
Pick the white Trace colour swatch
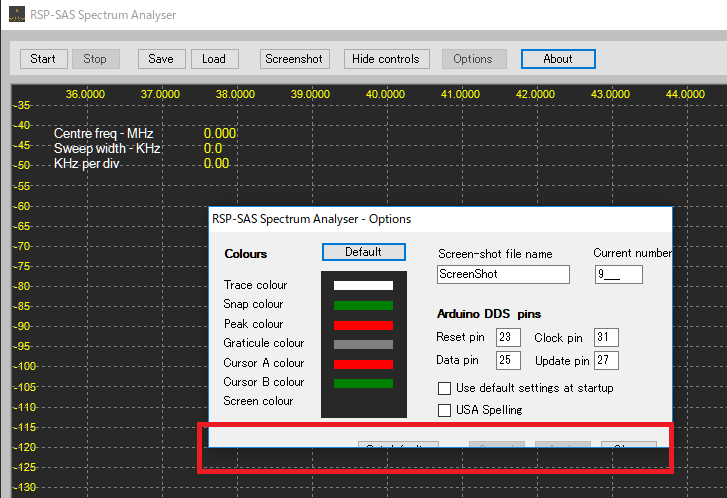(x=363, y=285)
